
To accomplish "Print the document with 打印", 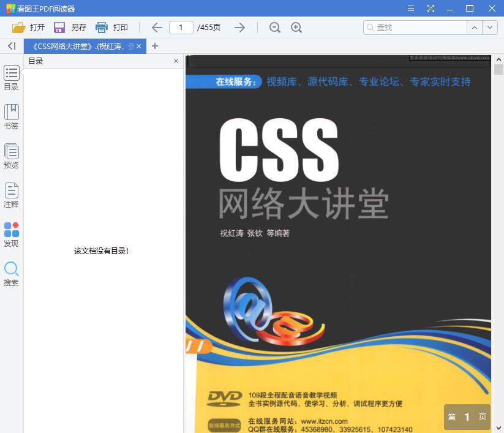I will click(x=111, y=28).
